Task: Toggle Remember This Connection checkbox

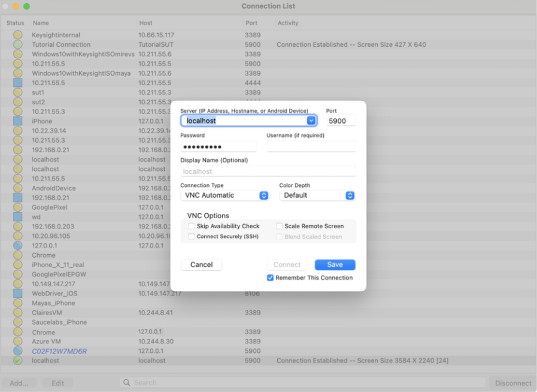Action: [x=269, y=277]
